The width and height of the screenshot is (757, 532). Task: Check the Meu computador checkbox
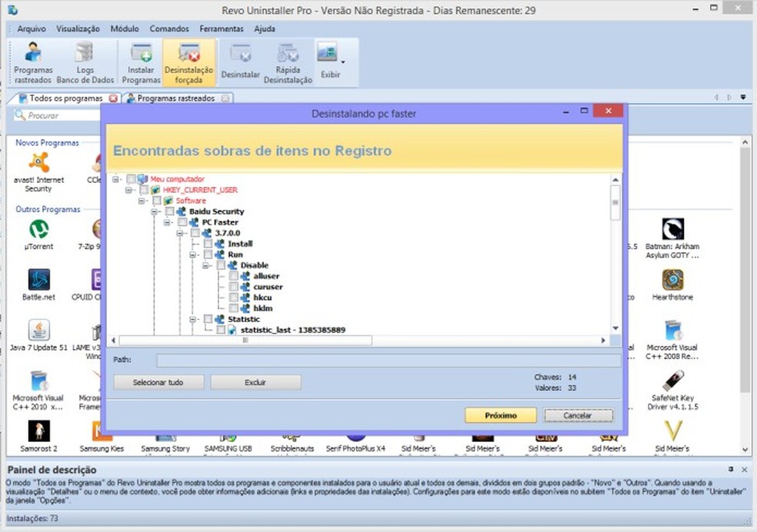131,179
